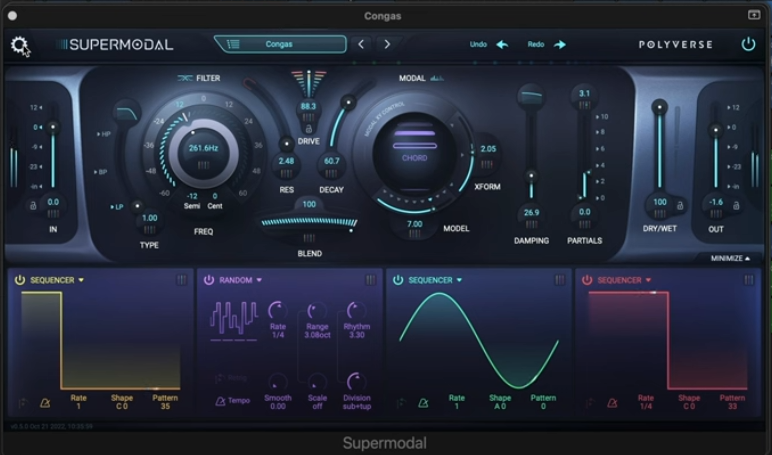
Task: Click the DRY/WET slider handle
Action: pyautogui.click(x=659, y=107)
